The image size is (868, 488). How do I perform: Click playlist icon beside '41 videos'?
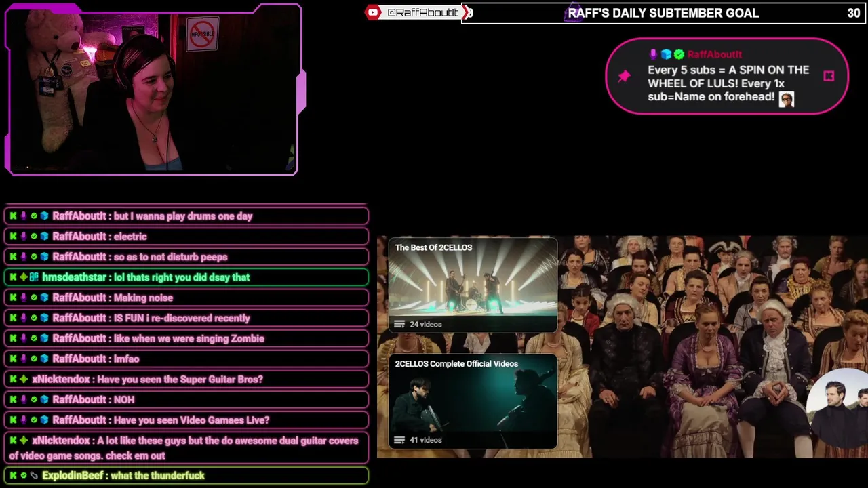pyautogui.click(x=399, y=441)
